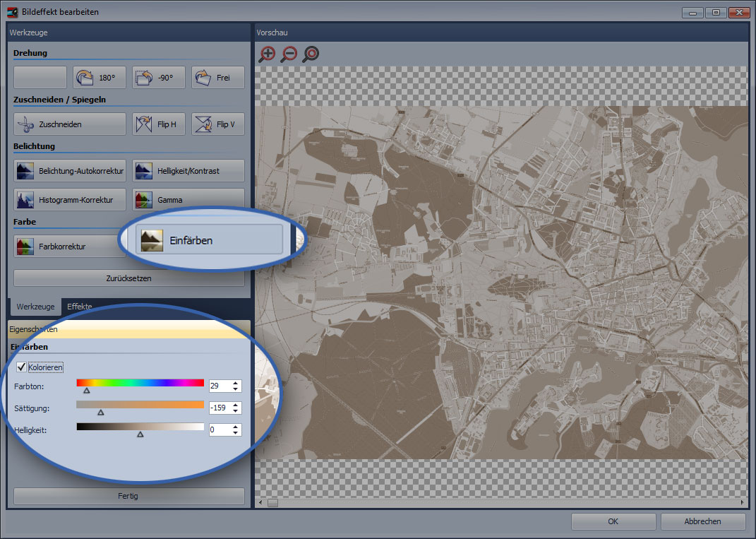Rotate image by -90 degrees

158,78
